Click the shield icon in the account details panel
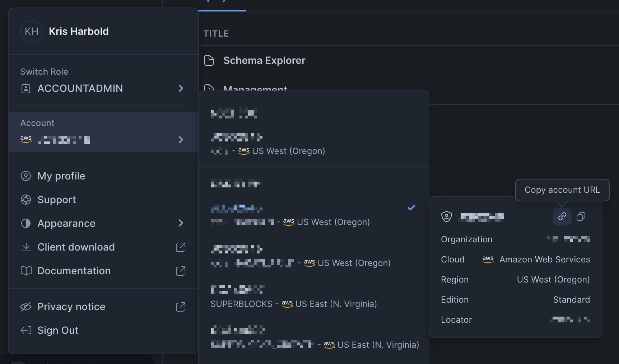 446,216
